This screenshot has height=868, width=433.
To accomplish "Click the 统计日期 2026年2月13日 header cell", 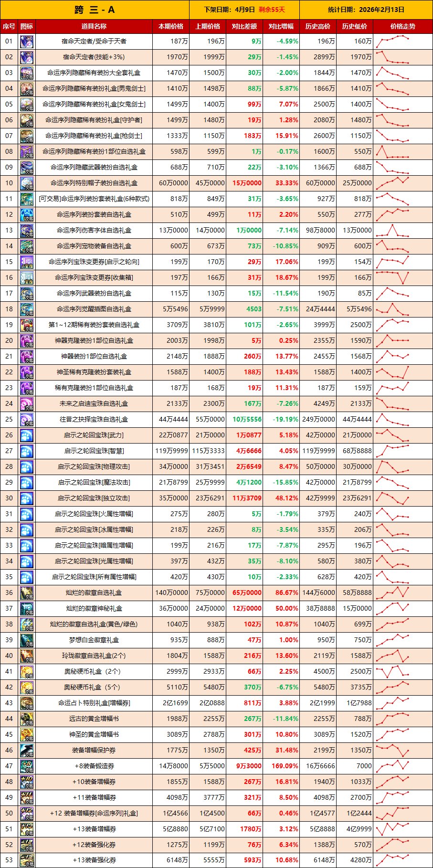I will [x=366, y=10].
